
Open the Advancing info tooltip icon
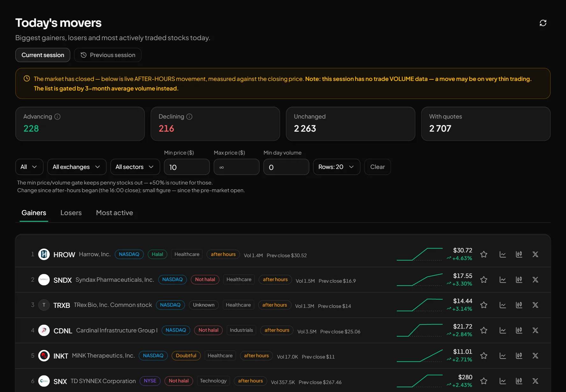tap(57, 117)
